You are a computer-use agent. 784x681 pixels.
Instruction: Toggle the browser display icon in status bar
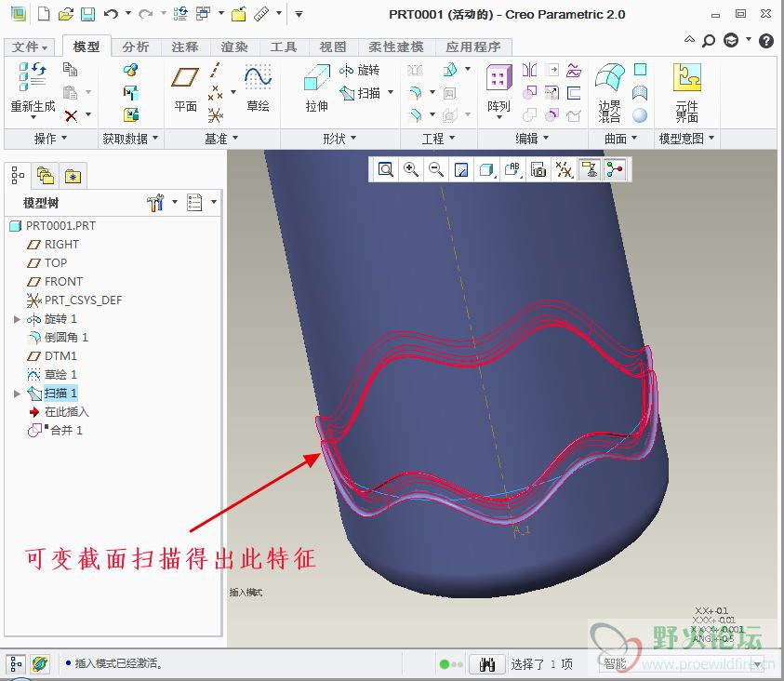click(x=39, y=664)
